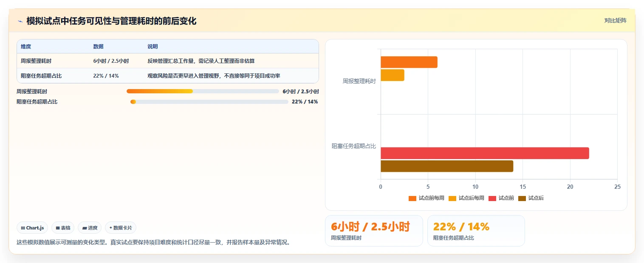
Task: Toggle brown 试点后 legend swatch
Action: [x=522, y=199]
